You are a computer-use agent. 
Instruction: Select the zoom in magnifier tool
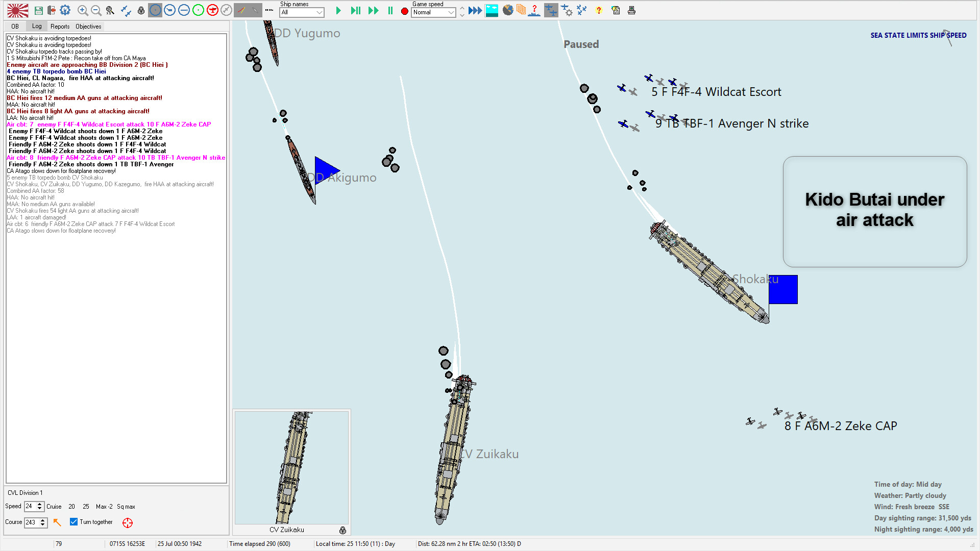tap(82, 10)
